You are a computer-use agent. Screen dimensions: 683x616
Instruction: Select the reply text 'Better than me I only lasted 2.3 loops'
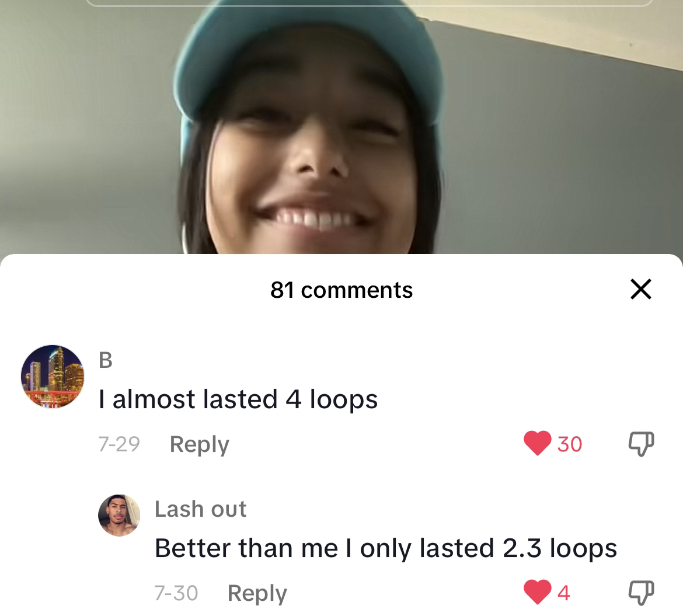[385, 548]
